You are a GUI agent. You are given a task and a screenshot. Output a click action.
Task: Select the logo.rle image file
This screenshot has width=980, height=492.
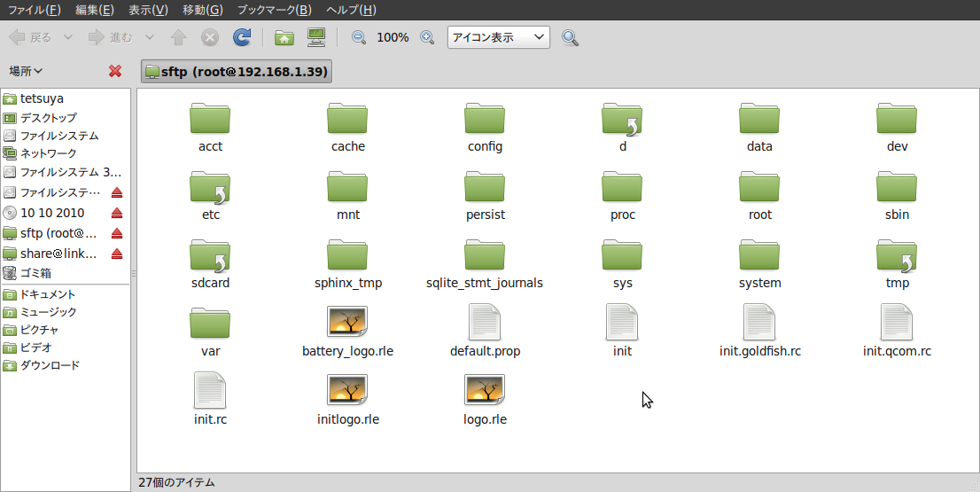tap(485, 391)
